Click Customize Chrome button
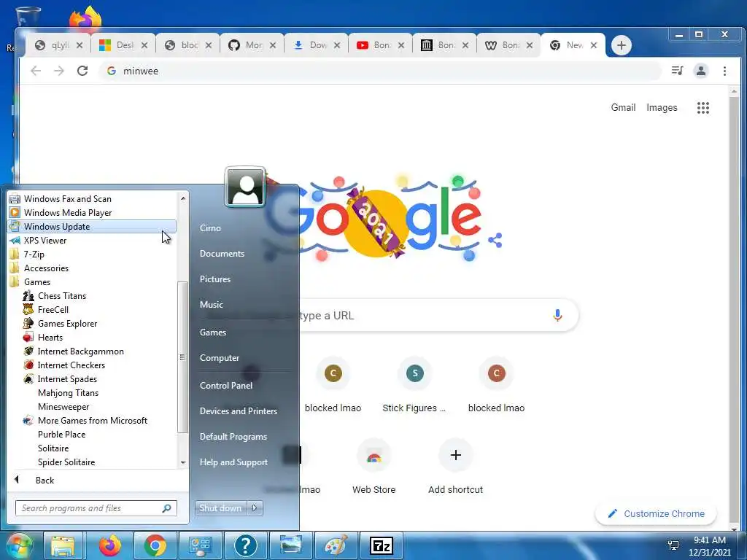The width and height of the screenshot is (747, 560). (x=656, y=514)
